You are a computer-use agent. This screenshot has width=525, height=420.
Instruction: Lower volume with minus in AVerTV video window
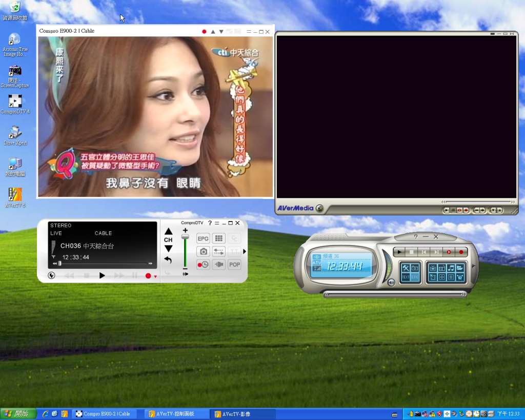point(477,210)
